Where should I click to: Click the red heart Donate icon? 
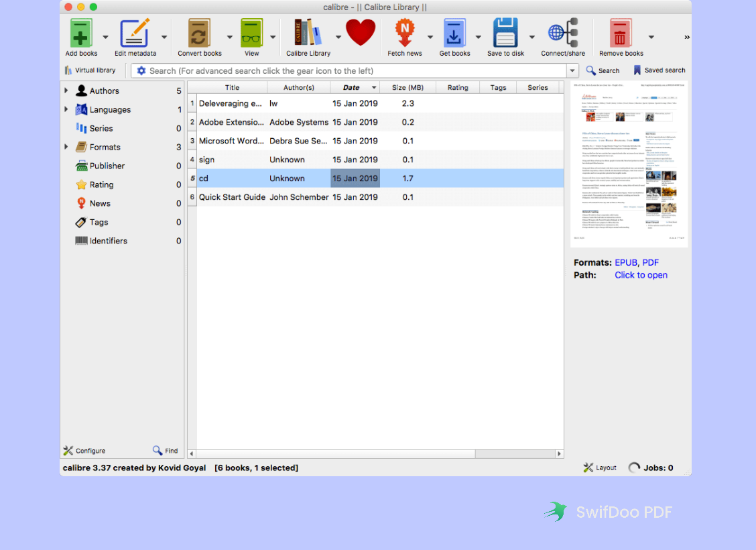tap(360, 33)
